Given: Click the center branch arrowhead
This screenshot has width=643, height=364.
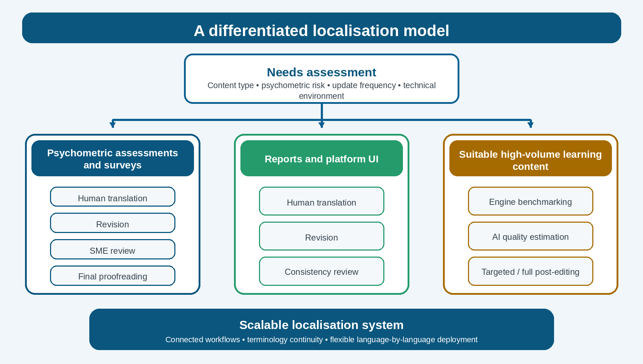Looking at the screenshot, I should pyautogui.click(x=321, y=125).
